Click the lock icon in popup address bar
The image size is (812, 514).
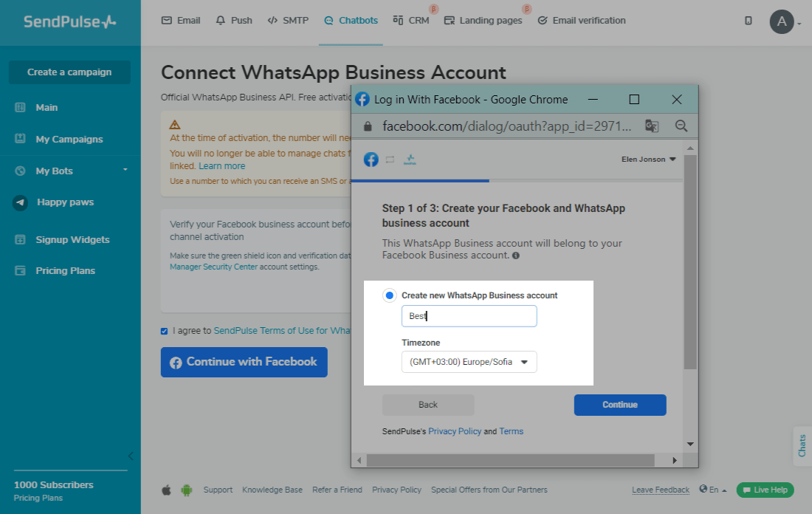click(368, 126)
